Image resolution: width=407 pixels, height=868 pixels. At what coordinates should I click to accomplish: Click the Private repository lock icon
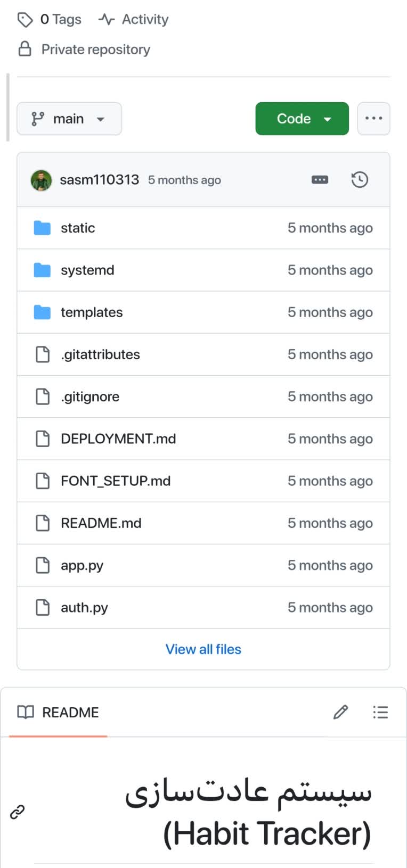[x=25, y=49]
